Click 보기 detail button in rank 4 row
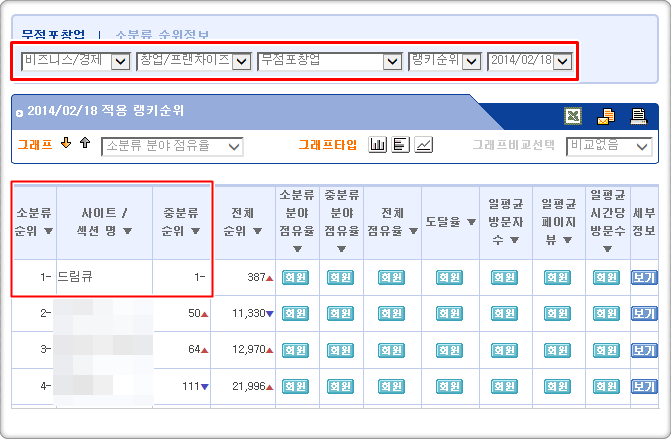The height and width of the screenshot is (439, 671). 644,386
